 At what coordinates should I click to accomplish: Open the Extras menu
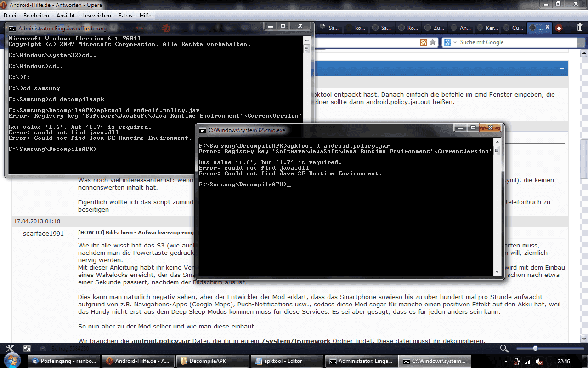[x=125, y=15]
